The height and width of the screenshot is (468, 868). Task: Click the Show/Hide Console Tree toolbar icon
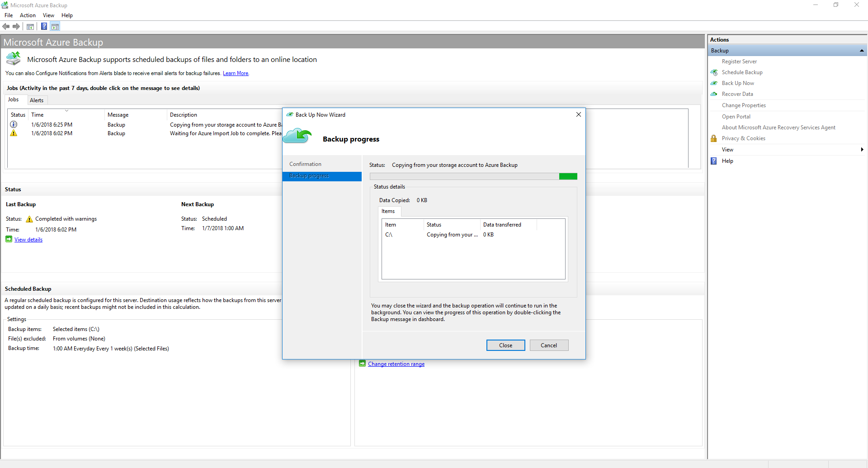(x=30, y=26)
